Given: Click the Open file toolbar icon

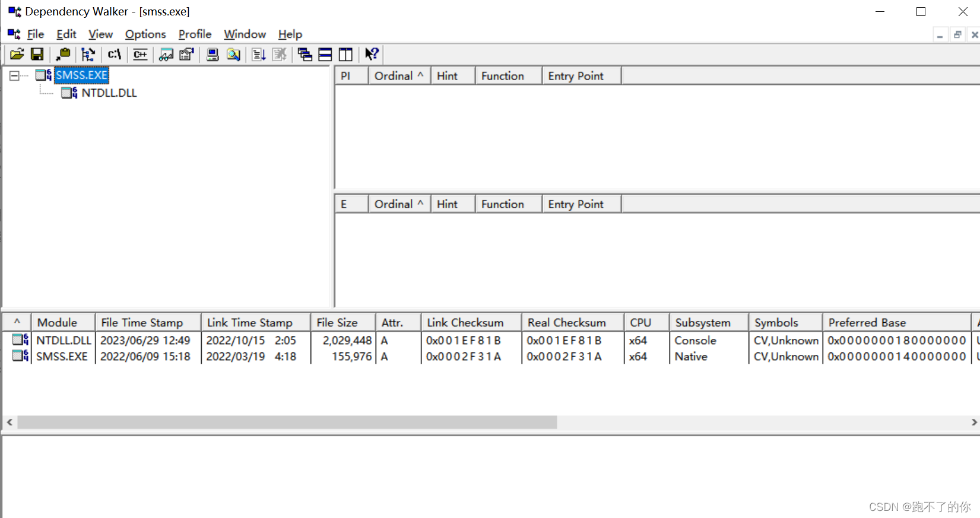Looking at the screenshot, I should [17, 55].
